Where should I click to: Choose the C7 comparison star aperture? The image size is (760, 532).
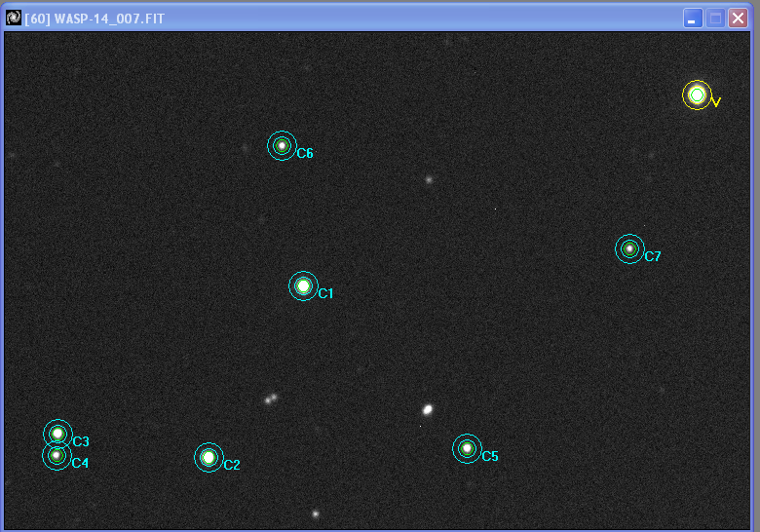(629, 249)
